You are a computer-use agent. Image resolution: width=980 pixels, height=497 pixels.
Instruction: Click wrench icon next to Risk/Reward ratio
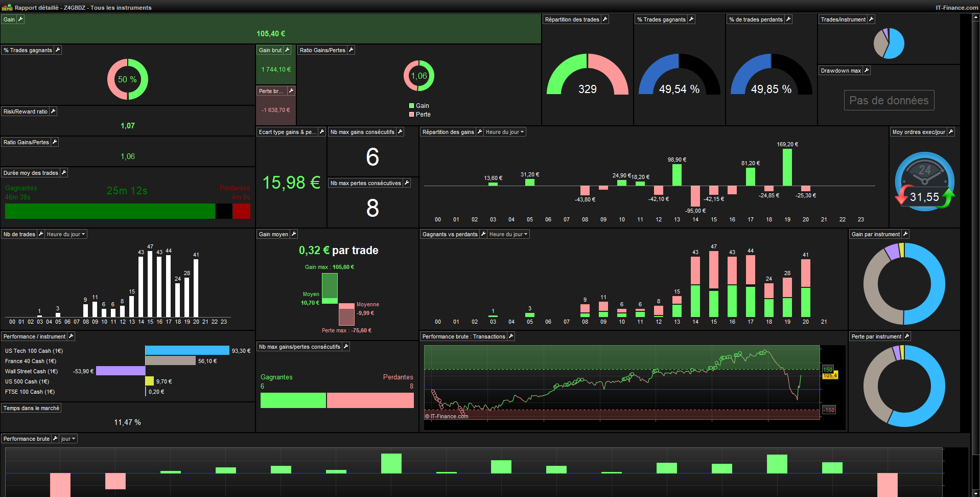click(x=53, y=111)
